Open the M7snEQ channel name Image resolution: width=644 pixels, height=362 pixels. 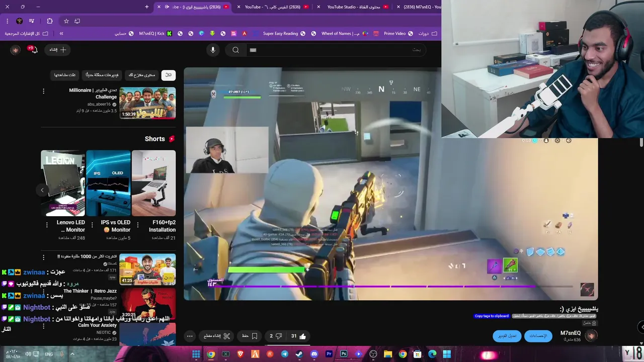571,333
